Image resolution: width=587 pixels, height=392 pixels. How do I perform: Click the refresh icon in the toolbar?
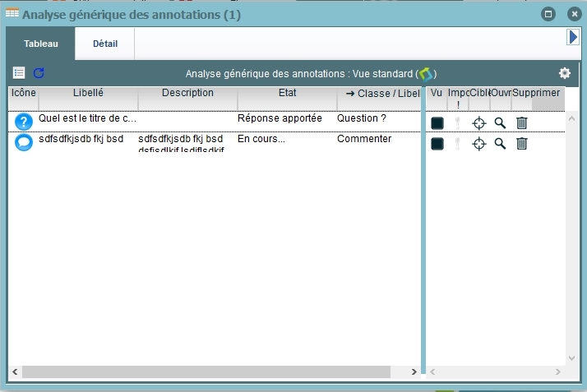click(x=38, y=73)
